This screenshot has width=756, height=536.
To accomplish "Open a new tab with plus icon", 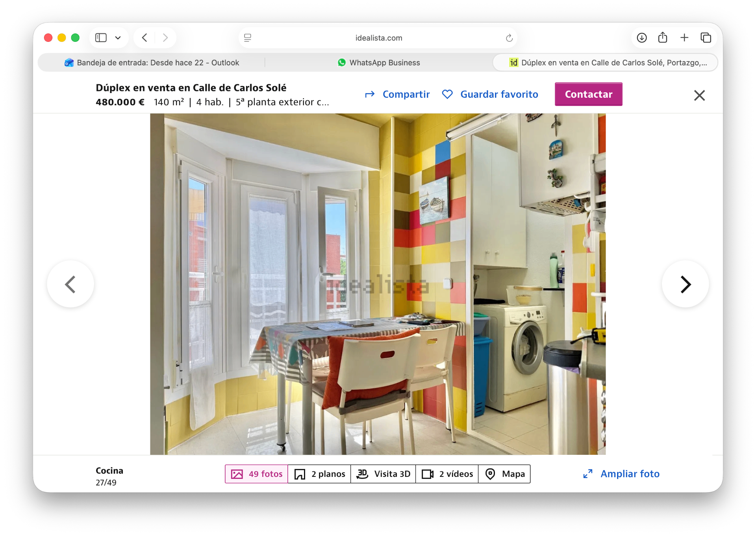I will point(684,38).
